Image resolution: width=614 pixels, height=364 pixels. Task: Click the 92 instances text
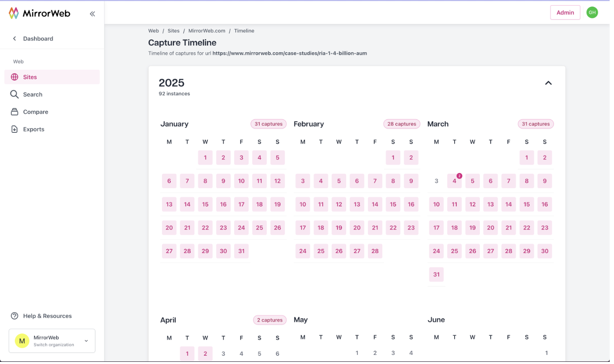click(174, 94)
